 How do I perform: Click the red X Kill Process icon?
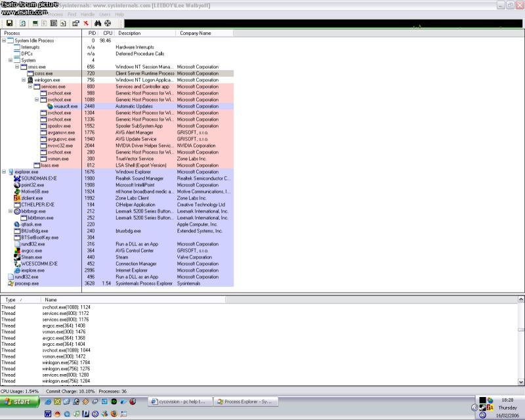pos(86,23)
